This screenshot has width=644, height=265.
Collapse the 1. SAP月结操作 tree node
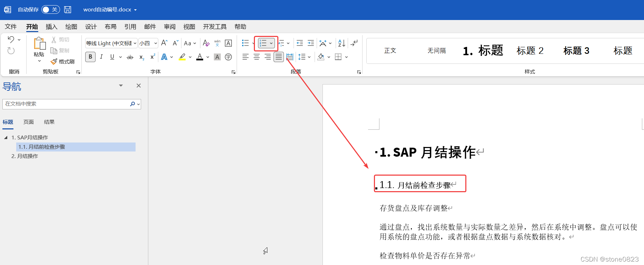6,137
